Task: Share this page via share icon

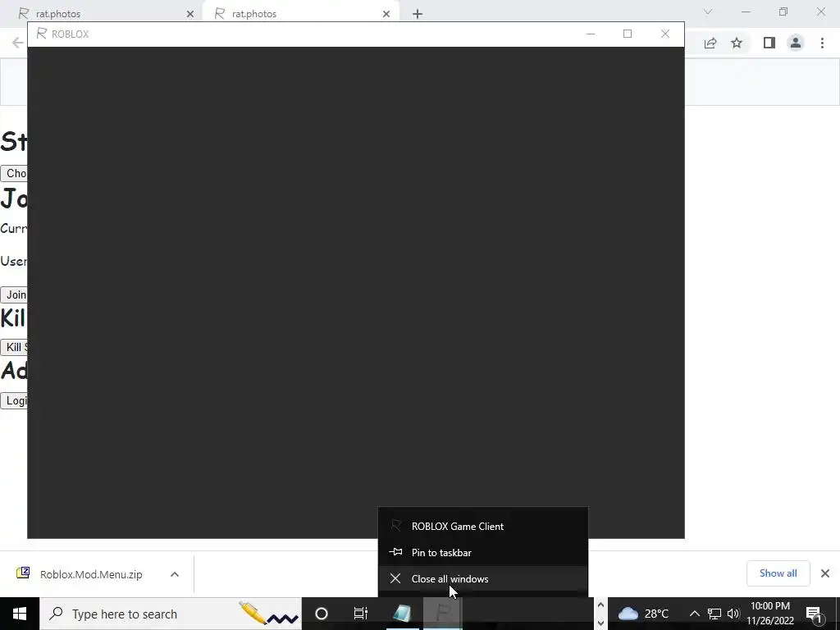Action: [x=710, y=43]
